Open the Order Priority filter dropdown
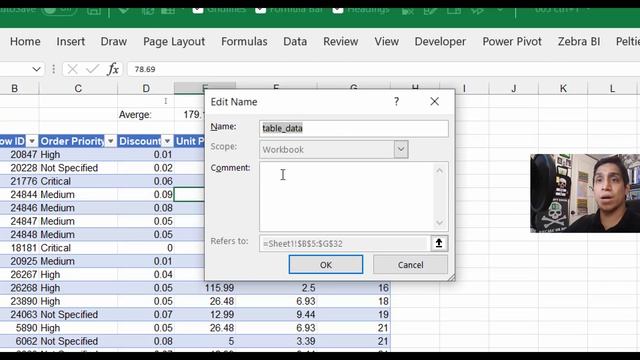The image size is (640, 360). [111, 141]
